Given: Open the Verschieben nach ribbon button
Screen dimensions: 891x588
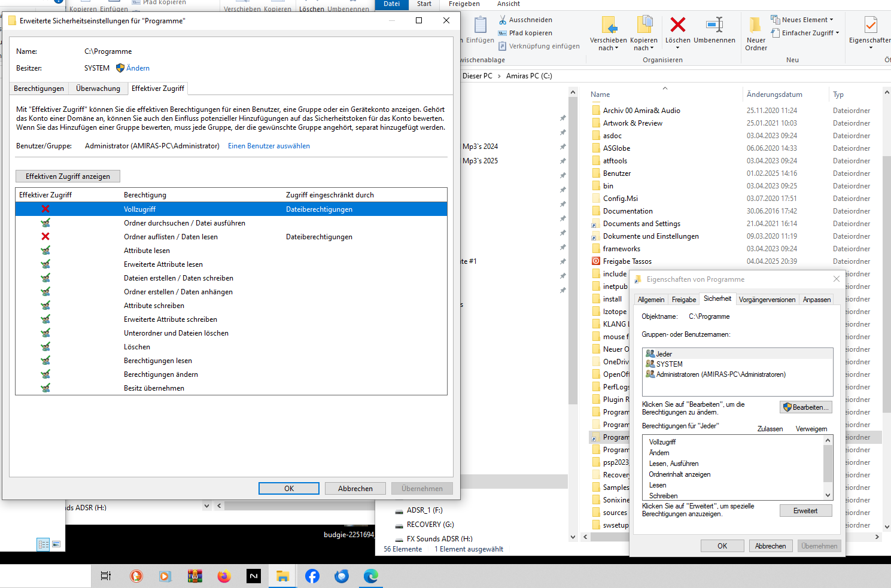Looking at the screenshot, I should point(608,34).
